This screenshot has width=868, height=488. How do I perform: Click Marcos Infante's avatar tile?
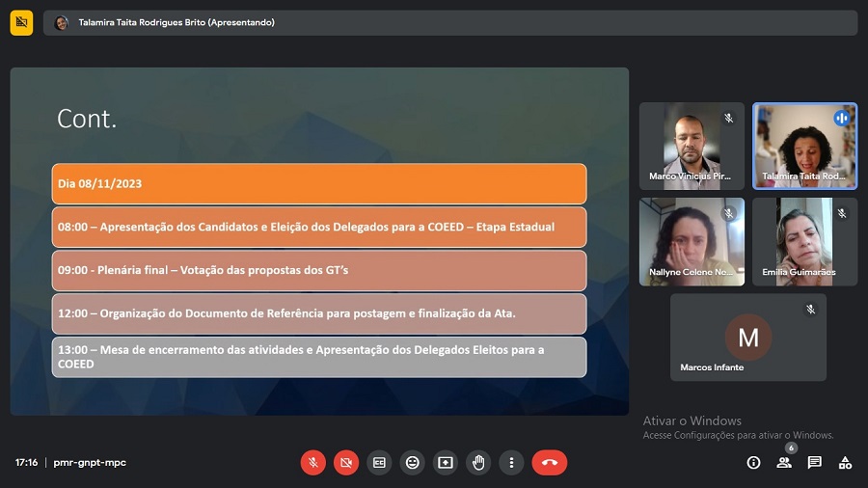pyautogui.click(x=747, y=337)
